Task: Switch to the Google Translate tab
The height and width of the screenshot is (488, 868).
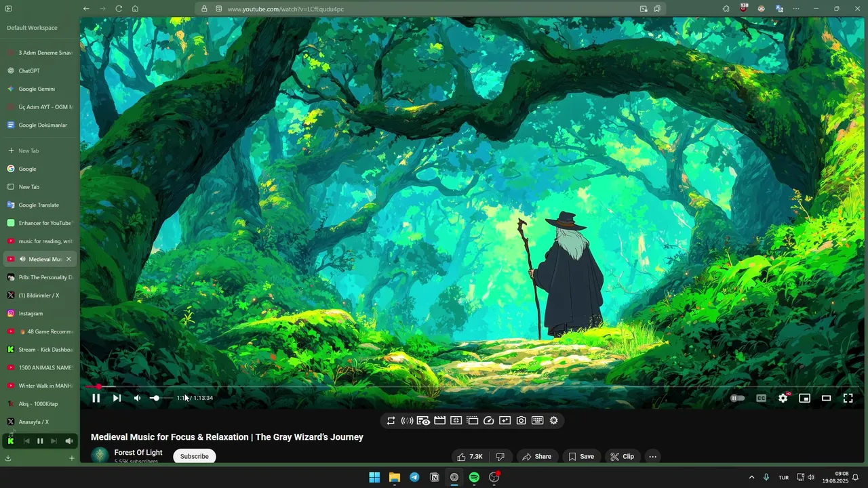Action: click(39, 205)
